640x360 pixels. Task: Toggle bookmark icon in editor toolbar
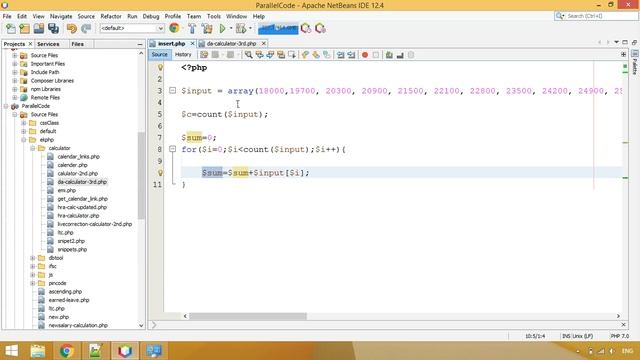click(x=327, y=55)
